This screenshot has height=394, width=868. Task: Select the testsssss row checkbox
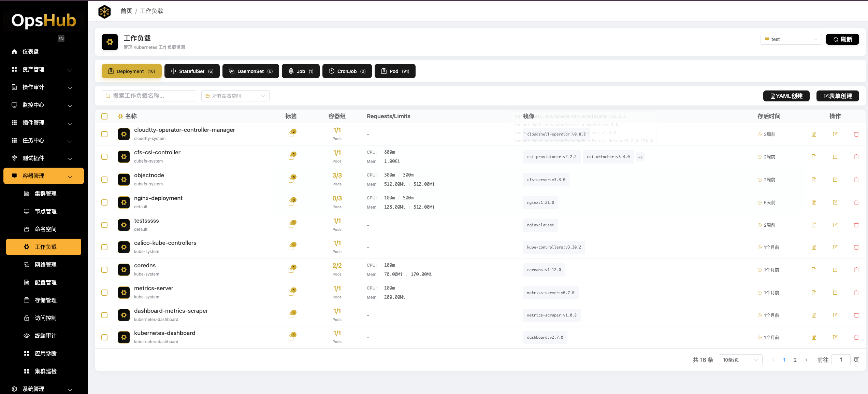tap(104, 225)
